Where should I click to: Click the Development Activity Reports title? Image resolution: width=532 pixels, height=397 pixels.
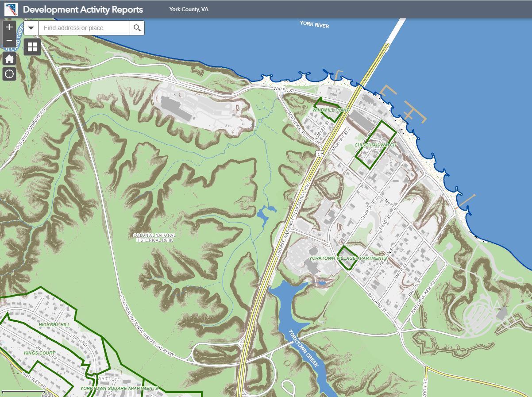82,9
